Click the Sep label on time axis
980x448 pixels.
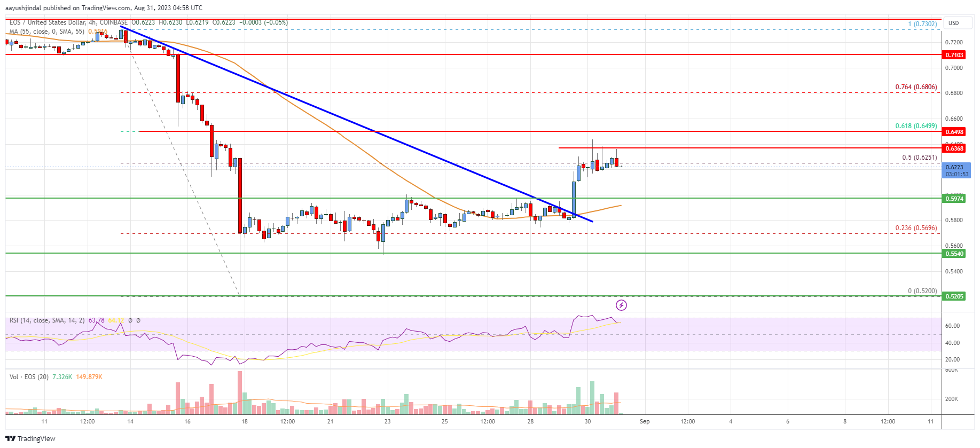pyautogui.click(x=645, y=421)
